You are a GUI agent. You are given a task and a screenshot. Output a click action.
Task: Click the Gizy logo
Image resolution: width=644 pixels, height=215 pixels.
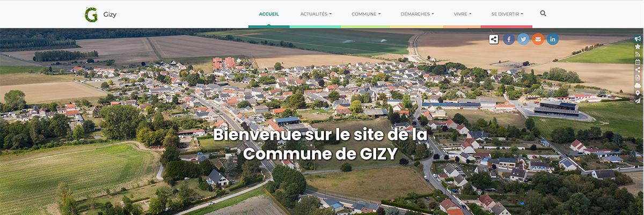click(91, 15)
